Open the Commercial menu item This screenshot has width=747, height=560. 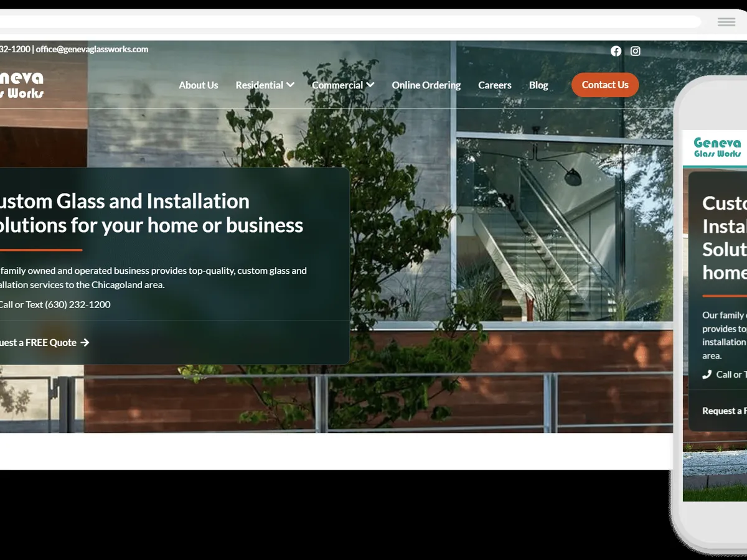(x=337, y=85)
